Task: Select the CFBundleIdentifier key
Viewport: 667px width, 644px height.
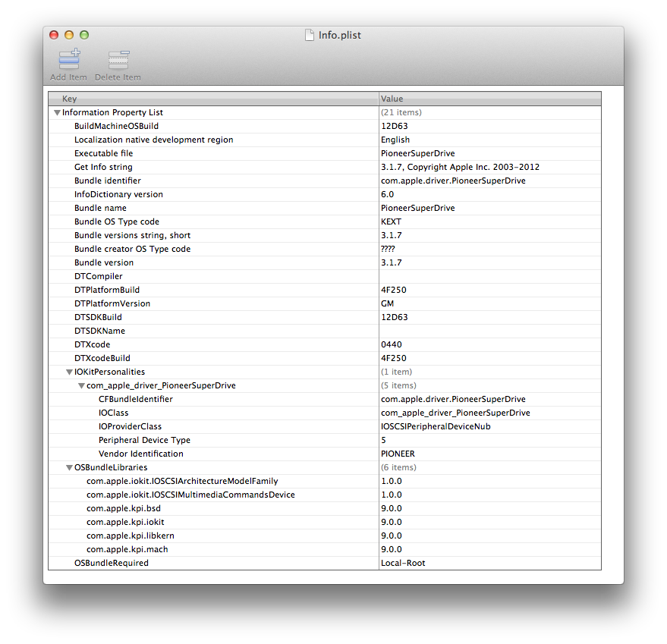Action: (x=136, y=399)
